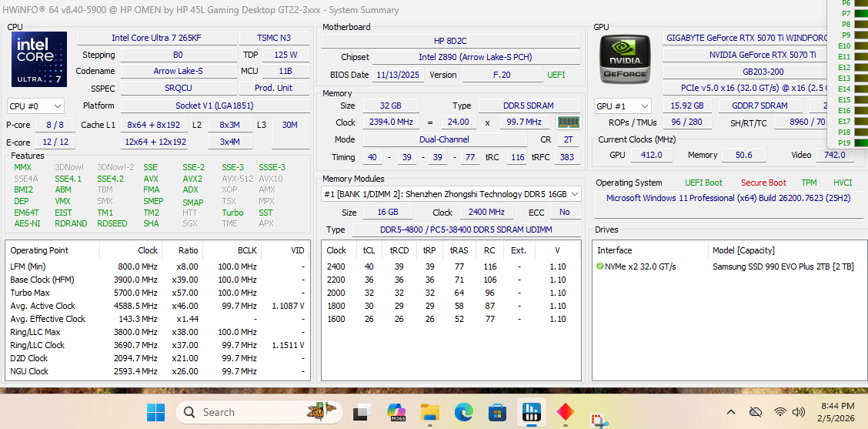
Task: Click the HP 8D2C motherboard field
Action: click(451, 41)
